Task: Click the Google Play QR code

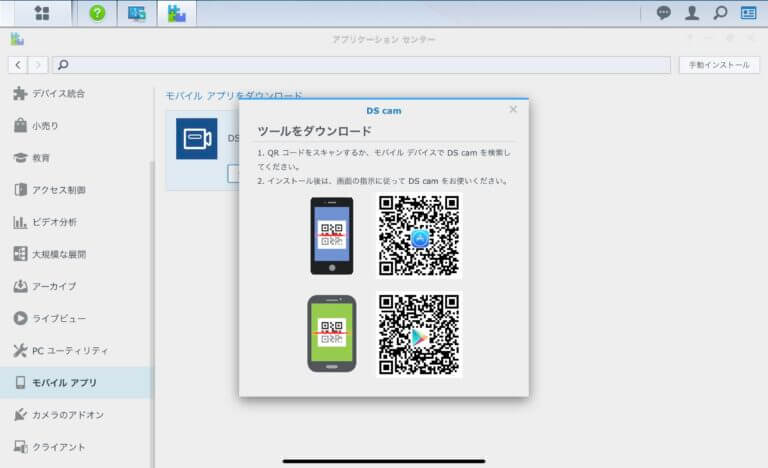Action: tap(419, 334)
